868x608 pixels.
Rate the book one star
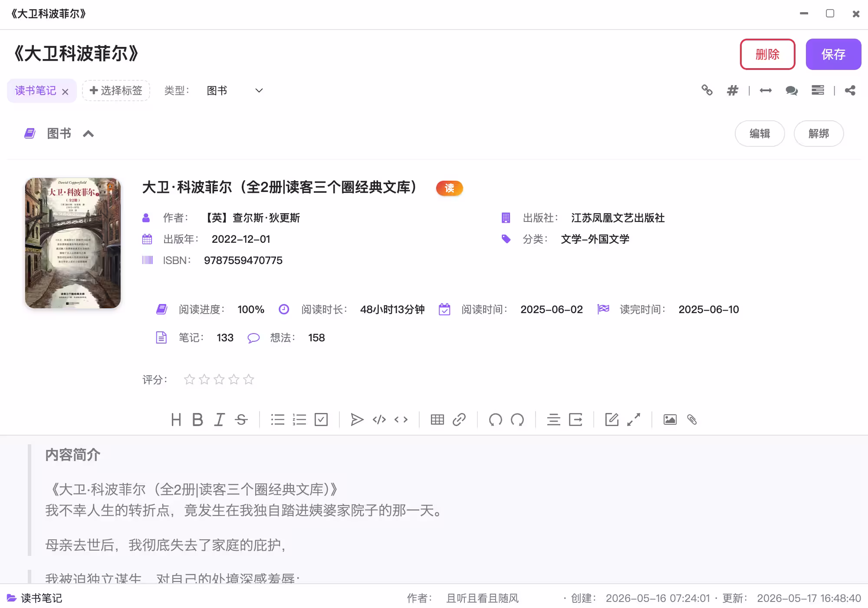pos(189,380)
